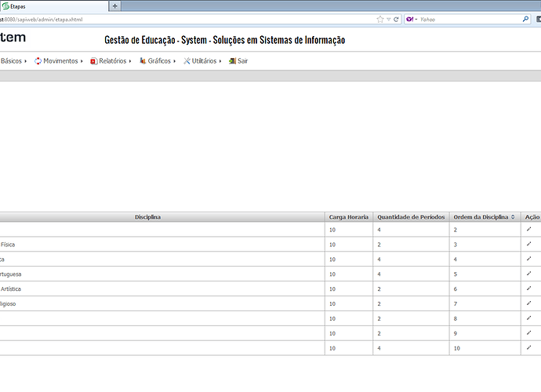Image resolution: width=541 pixels, height=392 pixels.
Task: Click Ordem value 10 cell
Action: click(485, 348)
